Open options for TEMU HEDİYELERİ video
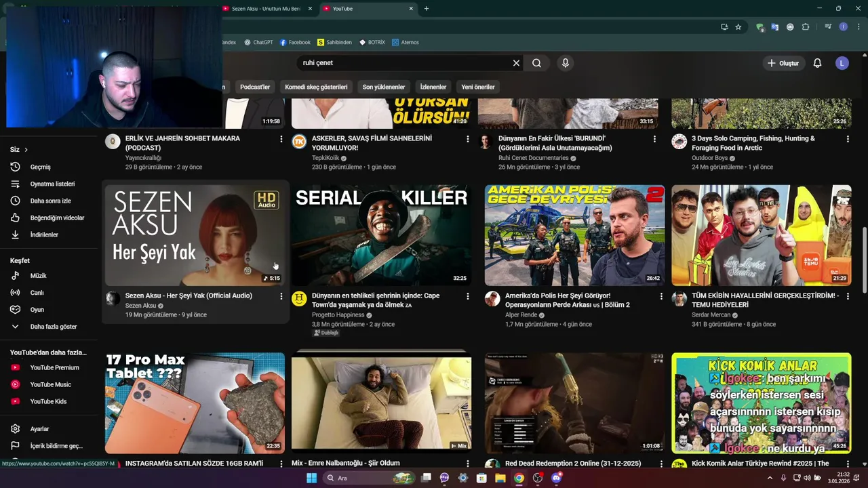 click(848, 296)
